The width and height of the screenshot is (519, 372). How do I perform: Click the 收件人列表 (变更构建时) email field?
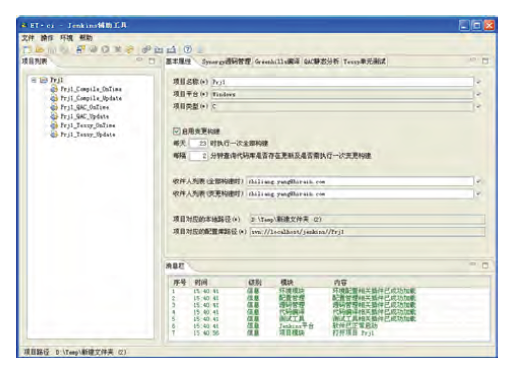(360, 194)
